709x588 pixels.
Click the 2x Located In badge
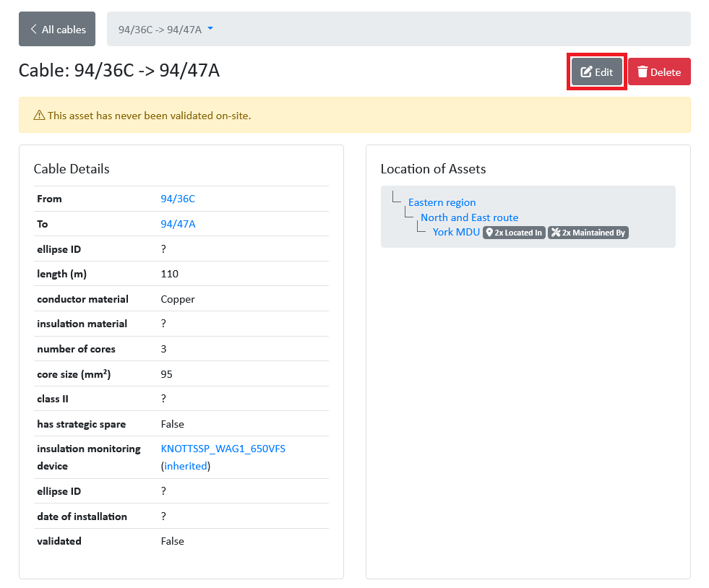click(x=514, y=233)
